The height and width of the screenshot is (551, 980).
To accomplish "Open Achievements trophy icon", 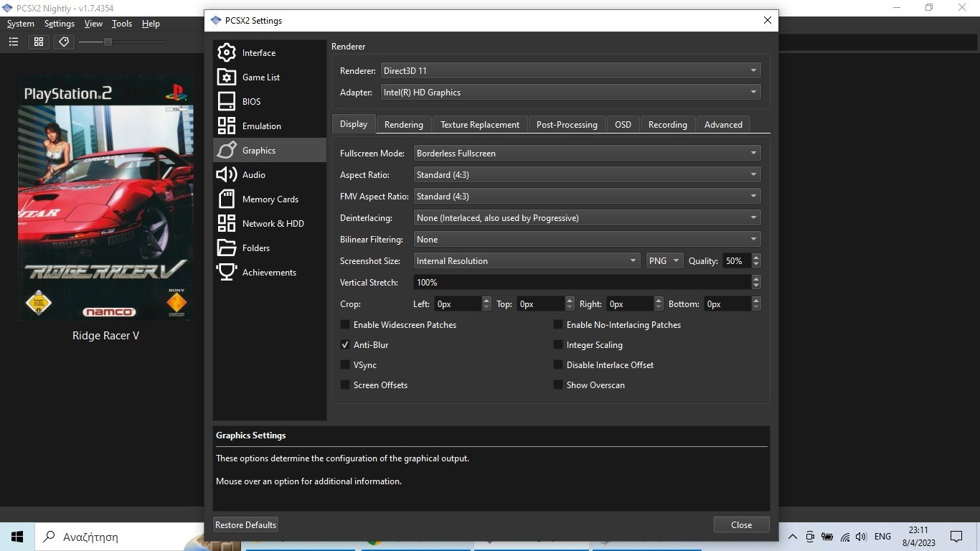I will pyautogui.click(x=227, y=272).
